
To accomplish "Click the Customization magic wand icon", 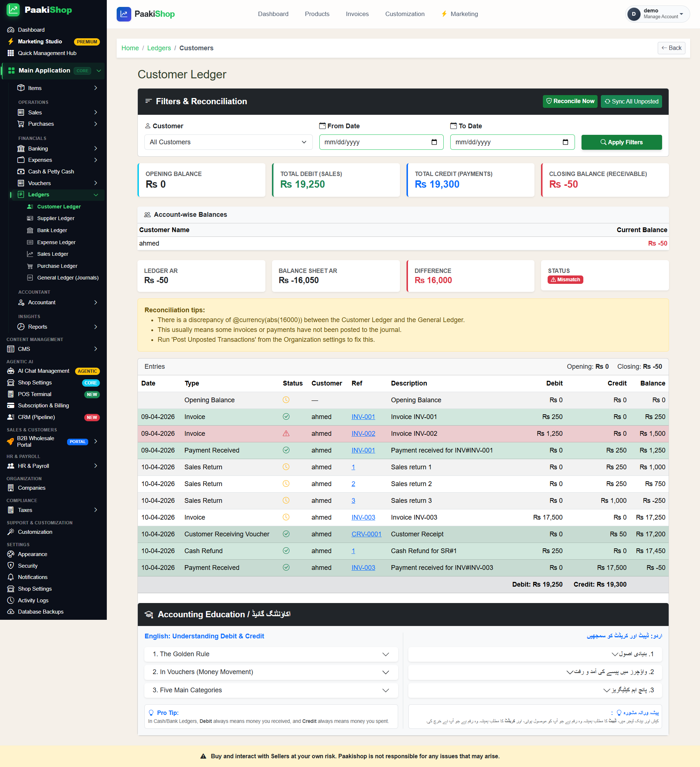I will click(11, 532).
